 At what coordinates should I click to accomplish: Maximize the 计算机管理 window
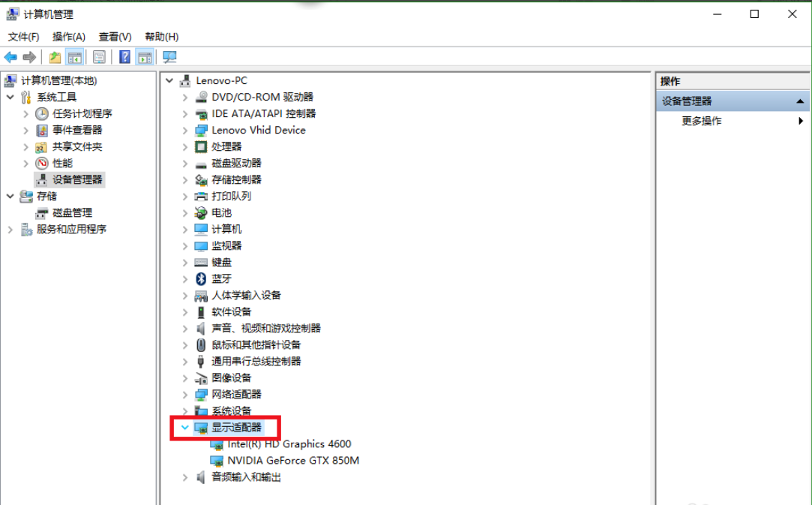click(754, 14)
